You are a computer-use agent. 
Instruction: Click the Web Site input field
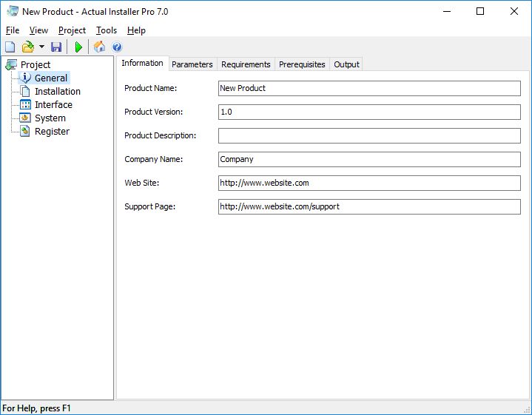pos(369,183)
